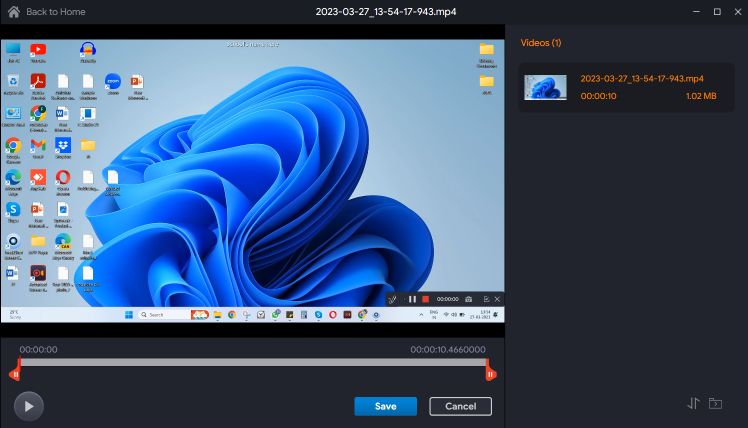Go back via Back to Home

click(56, 12)
